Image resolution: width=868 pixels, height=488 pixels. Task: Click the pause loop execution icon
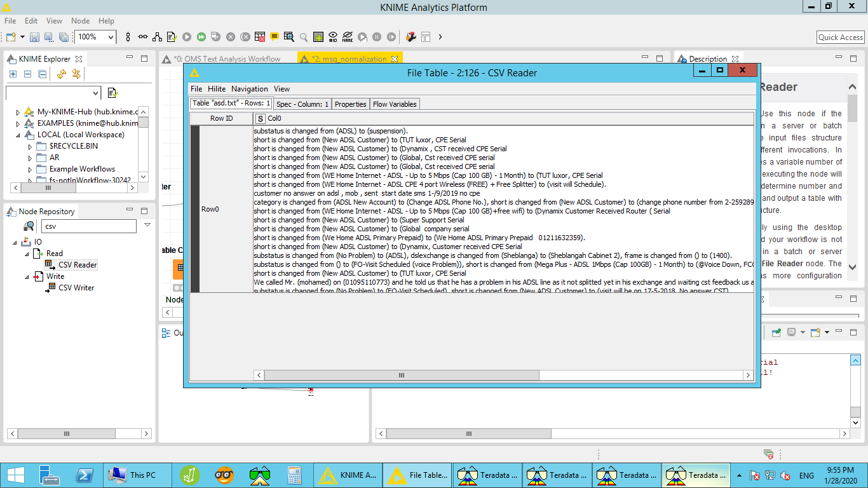click(x=377, y=37)
